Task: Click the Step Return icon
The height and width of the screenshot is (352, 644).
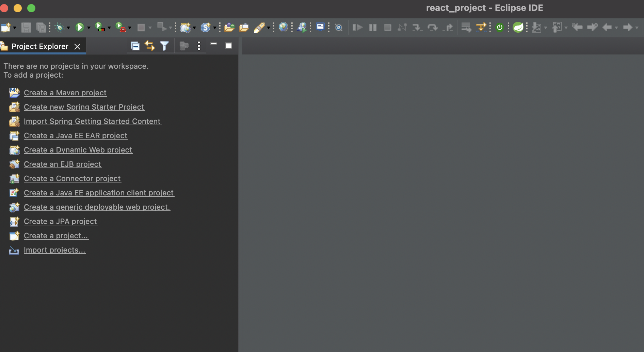Action: [x=448, y=27]
